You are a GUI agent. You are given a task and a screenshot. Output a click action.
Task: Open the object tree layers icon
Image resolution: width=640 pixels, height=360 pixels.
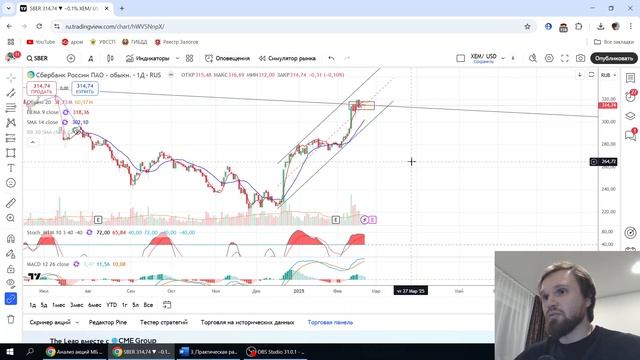[630, 116]
